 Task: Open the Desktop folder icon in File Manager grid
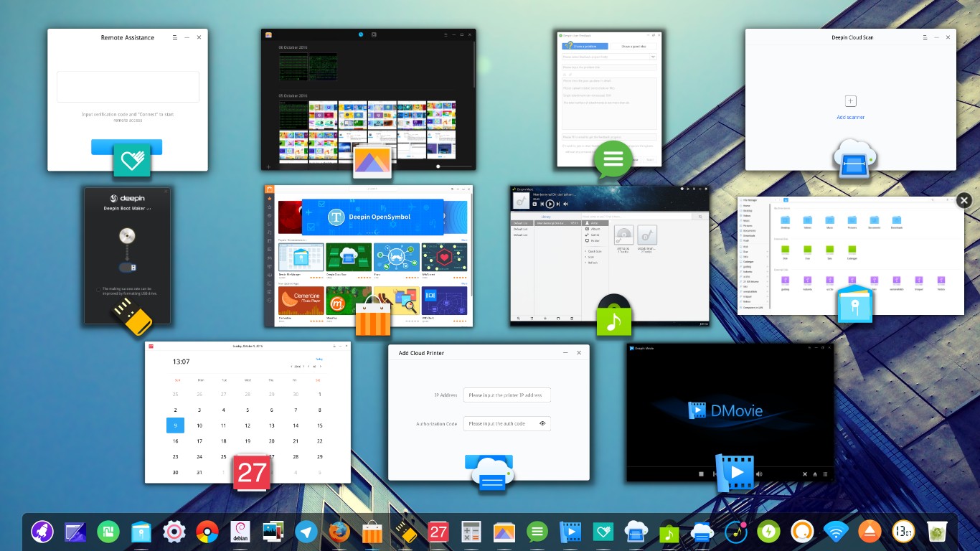[x=785, y=220]
